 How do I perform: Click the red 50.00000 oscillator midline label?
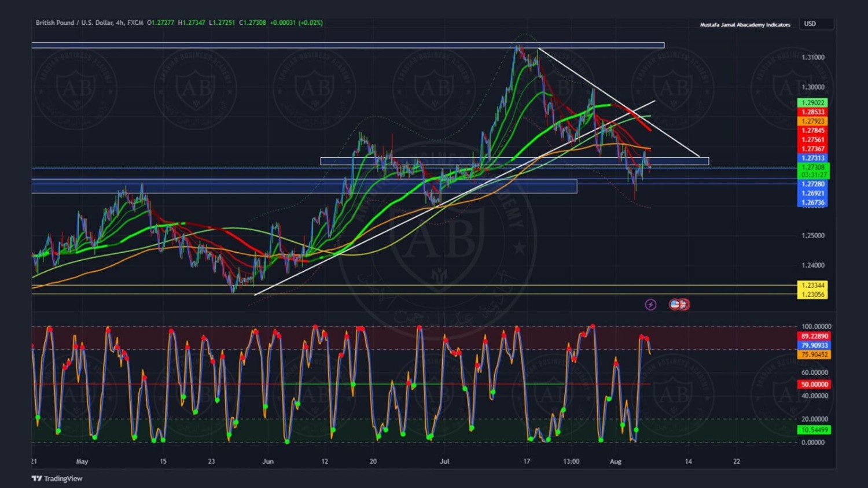coord(814,385)
